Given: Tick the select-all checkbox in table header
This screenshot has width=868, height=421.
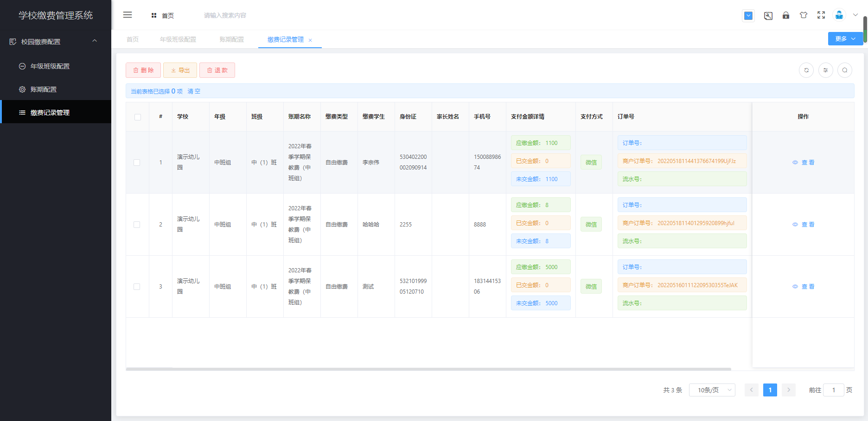Looking at the screenshot, I should pyautogui.click(x=138, y=117).
